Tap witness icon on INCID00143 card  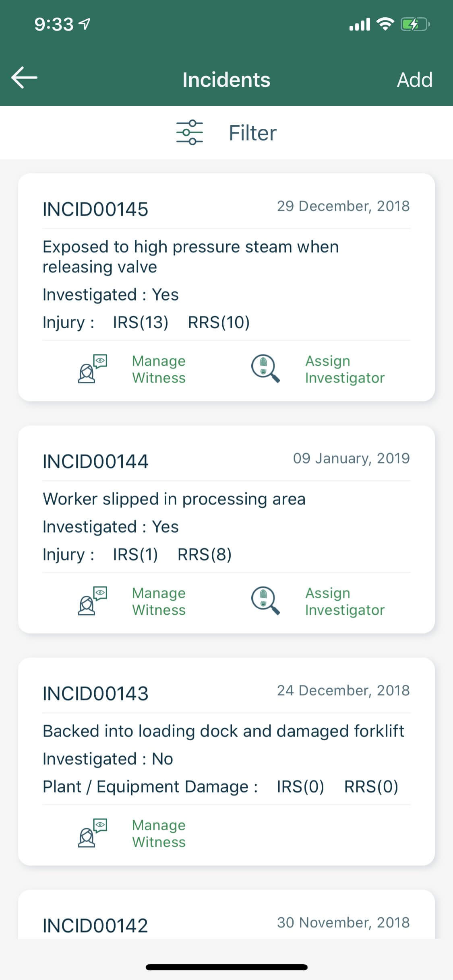click(x=92, y=833)
